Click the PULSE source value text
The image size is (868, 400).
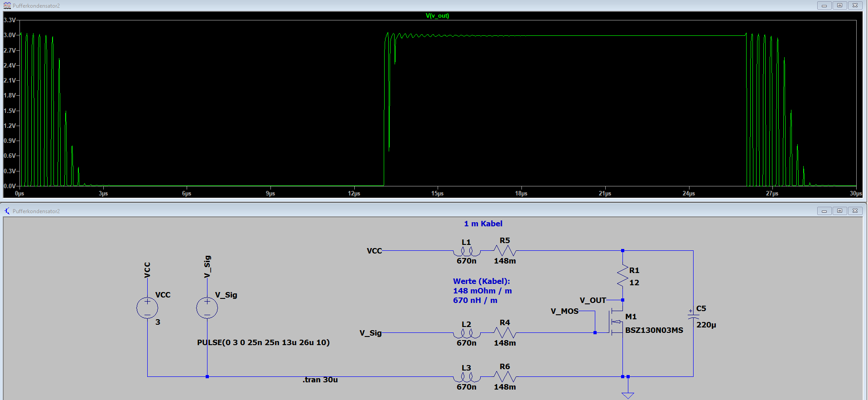click(x=263, y=342)
